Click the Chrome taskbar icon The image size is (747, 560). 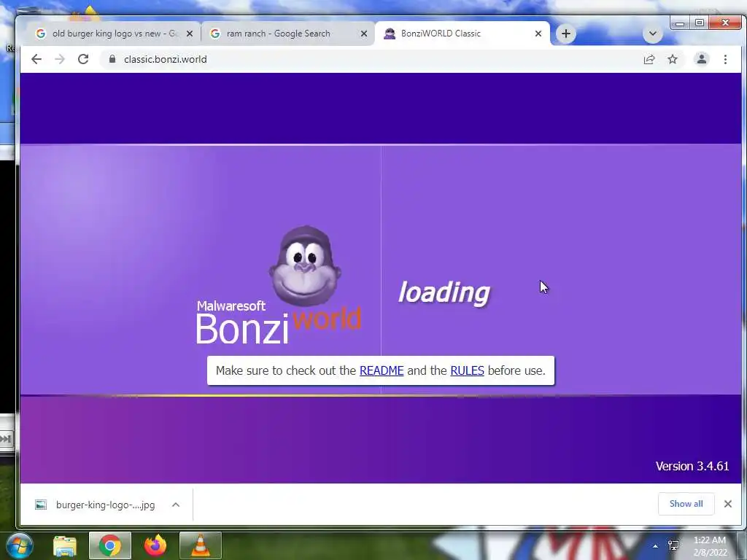110,545
